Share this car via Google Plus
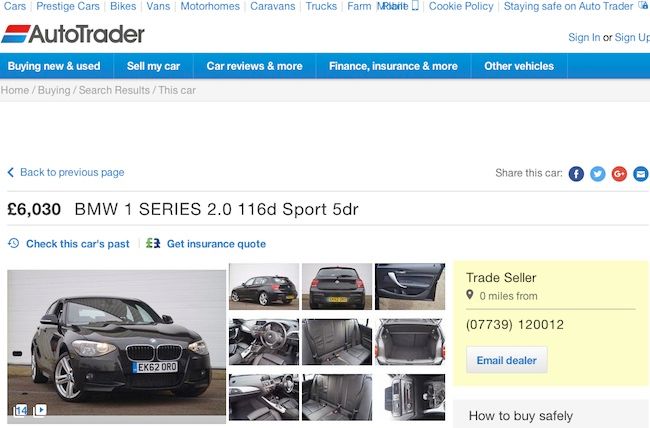 point(619,174)
